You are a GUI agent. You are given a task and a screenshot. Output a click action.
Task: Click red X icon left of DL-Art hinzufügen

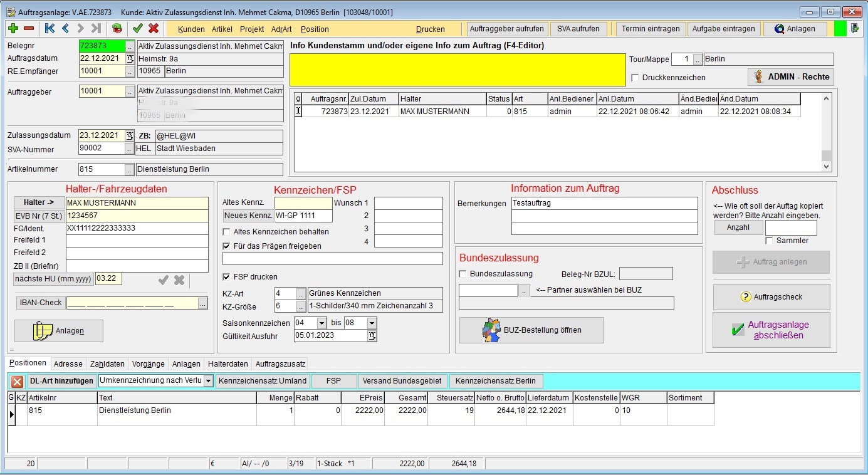click(x=17, y=381)
